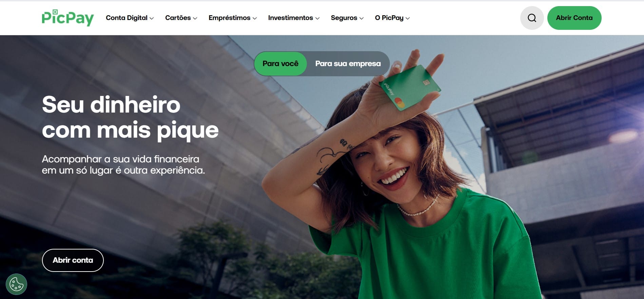The width and height of the screenshot is (644, 299).
Task: Click the chevron beside Investimentos
Action: click(x=317, y=18)
